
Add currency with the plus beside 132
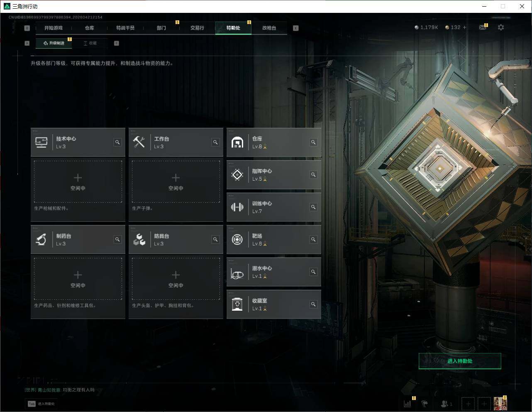[464, 27]
